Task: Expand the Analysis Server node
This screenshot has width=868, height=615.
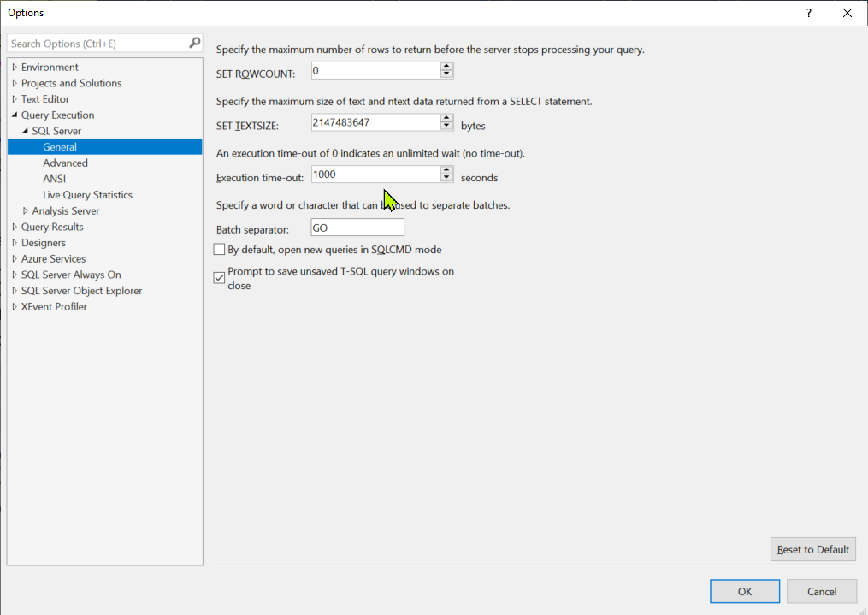Action: 26,211
